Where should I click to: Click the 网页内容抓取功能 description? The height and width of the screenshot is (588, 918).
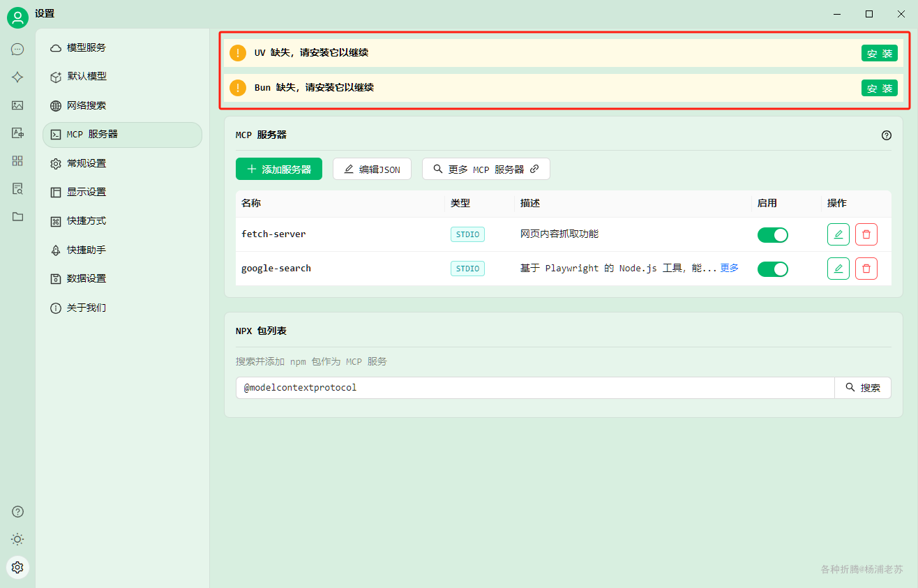(559, 234)
